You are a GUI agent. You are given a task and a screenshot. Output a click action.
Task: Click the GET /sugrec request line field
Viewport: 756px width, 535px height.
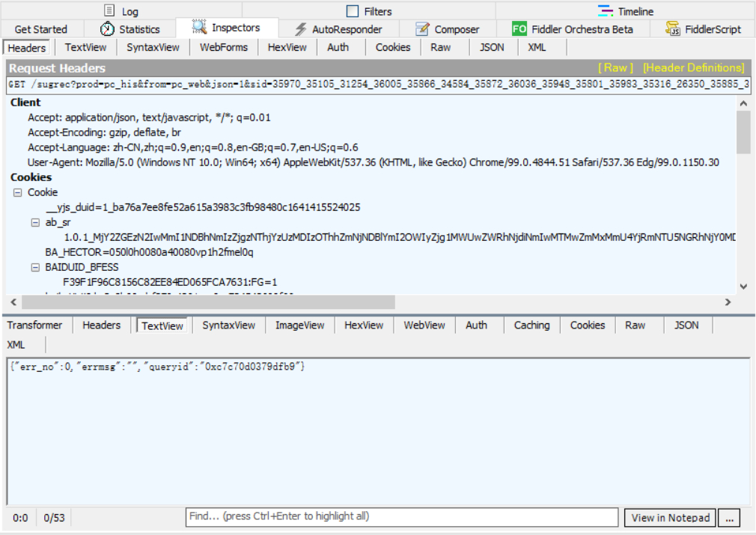(378, 85)
